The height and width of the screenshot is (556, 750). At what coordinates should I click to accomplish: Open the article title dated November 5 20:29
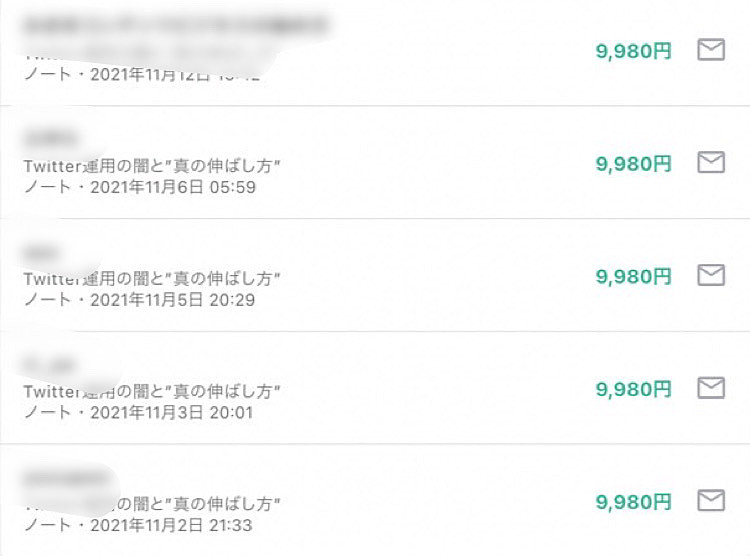tap(152, 278)
